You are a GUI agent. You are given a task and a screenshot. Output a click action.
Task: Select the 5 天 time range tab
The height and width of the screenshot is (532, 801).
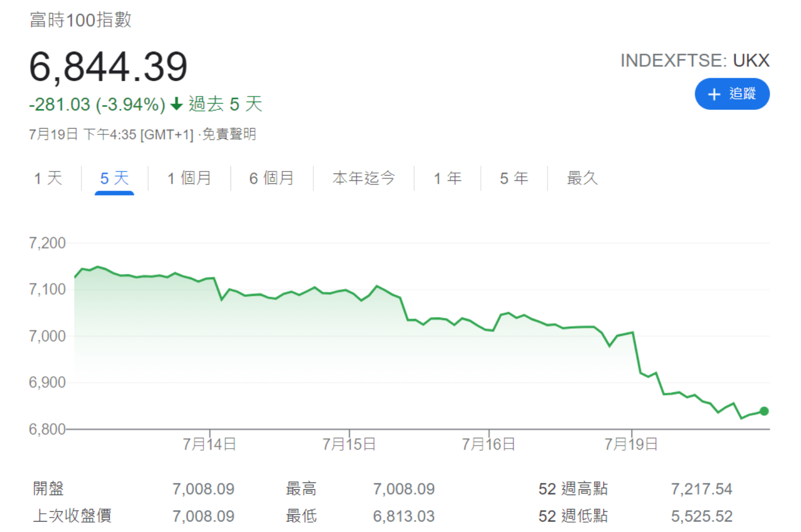[114, 179]
